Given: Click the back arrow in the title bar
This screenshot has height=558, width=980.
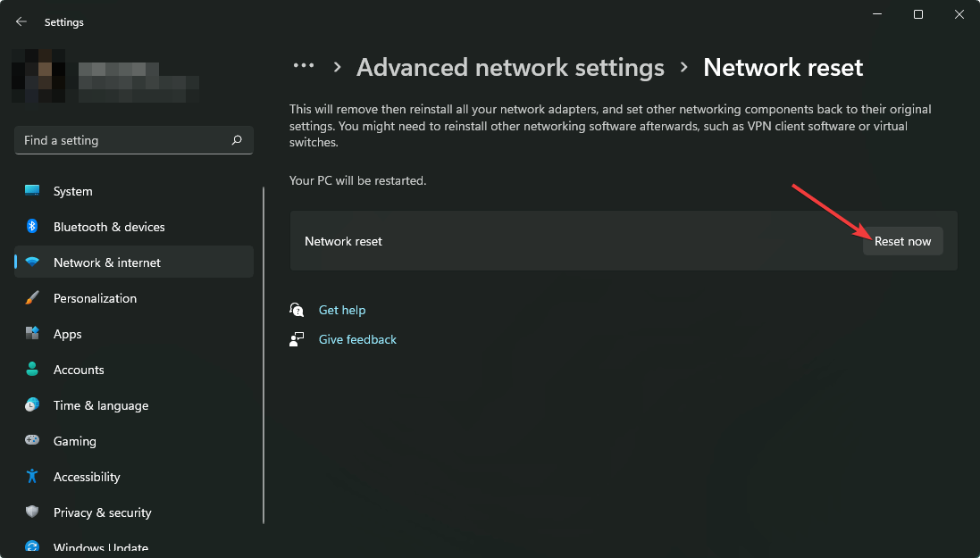Looking at the screenshot, I should point(20,21).
